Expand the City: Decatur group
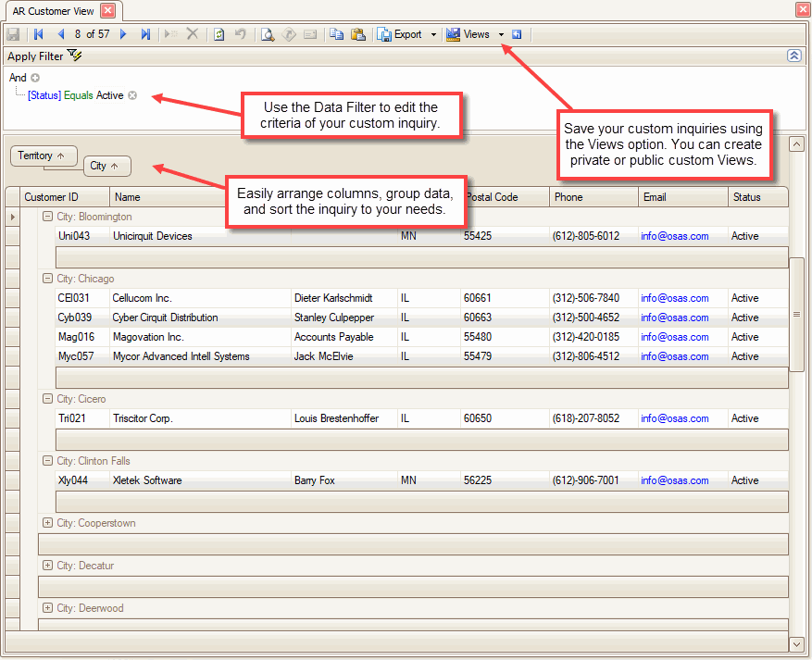 (47, 566)
